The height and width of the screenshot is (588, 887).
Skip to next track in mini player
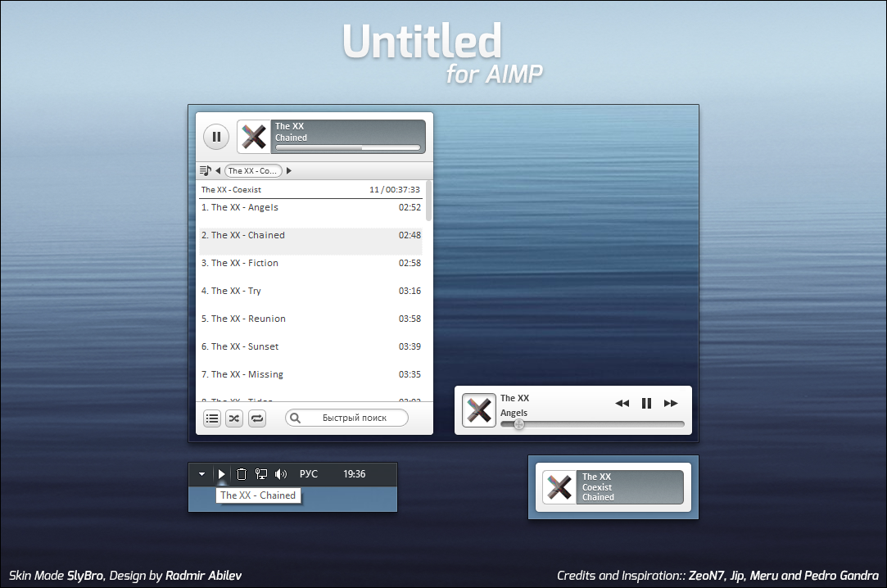[x=671, y=403]
